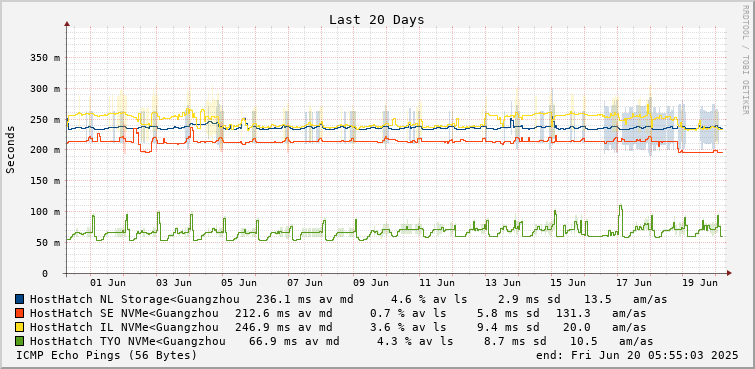
Task: Click the 'ICMP Echo Pings (56 Bytes)' text
Action: click(x=106, y=356)
